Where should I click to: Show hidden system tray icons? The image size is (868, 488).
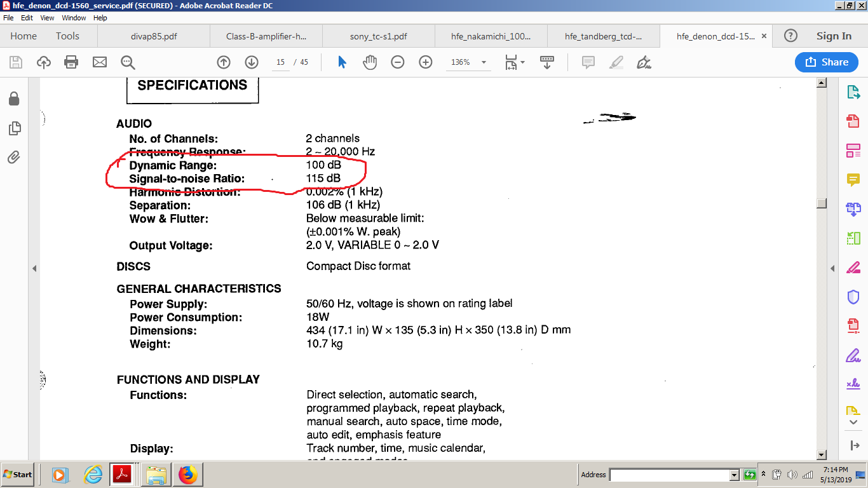coord(763,475)
